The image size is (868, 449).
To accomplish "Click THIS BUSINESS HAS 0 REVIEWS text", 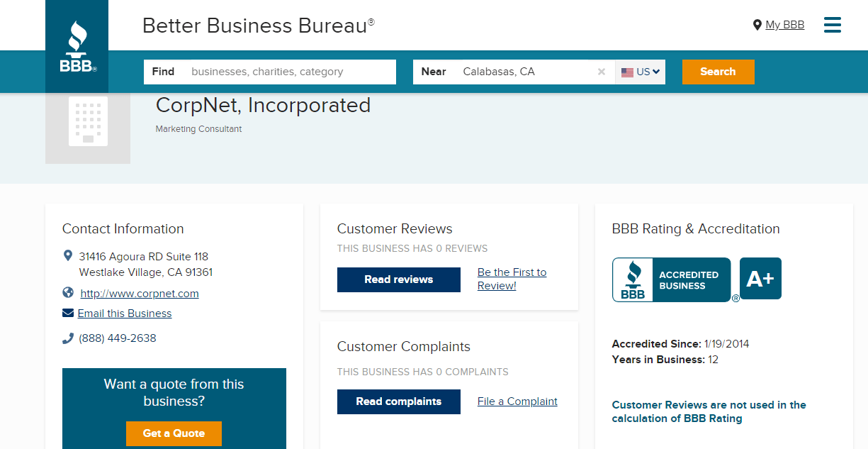I will pyautogui.click(x=412, y=249).
